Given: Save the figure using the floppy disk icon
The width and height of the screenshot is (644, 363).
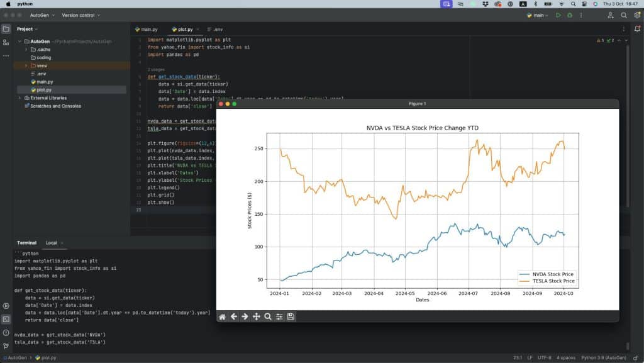Looking at the screenshot, I should [291, 316].
